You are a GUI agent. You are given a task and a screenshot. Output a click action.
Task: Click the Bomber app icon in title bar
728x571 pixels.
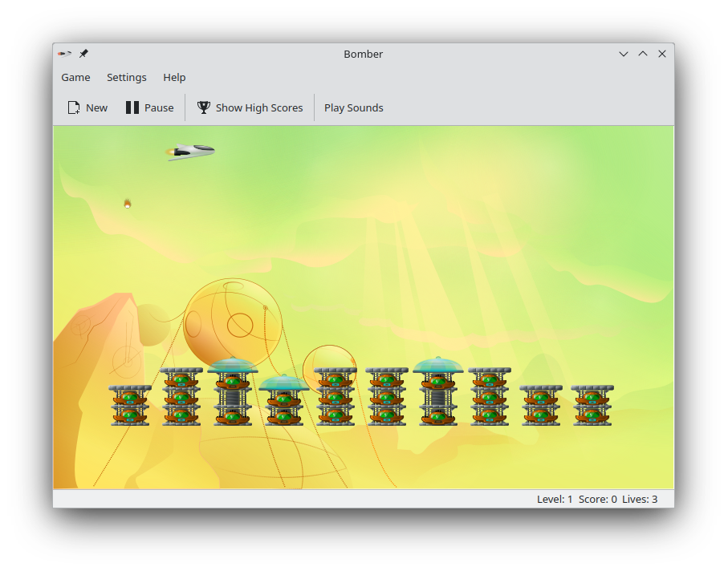(x=64, y=54)
